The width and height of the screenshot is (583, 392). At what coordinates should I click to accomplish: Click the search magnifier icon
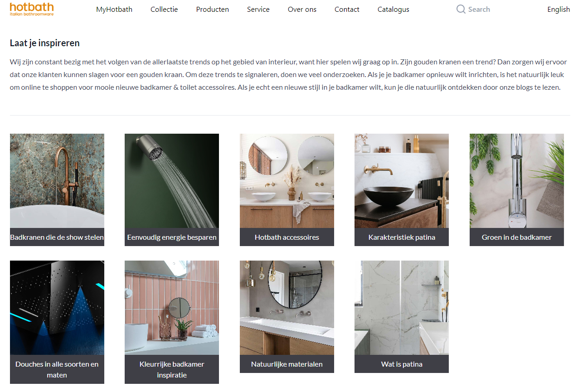click(x=461, y=9)
